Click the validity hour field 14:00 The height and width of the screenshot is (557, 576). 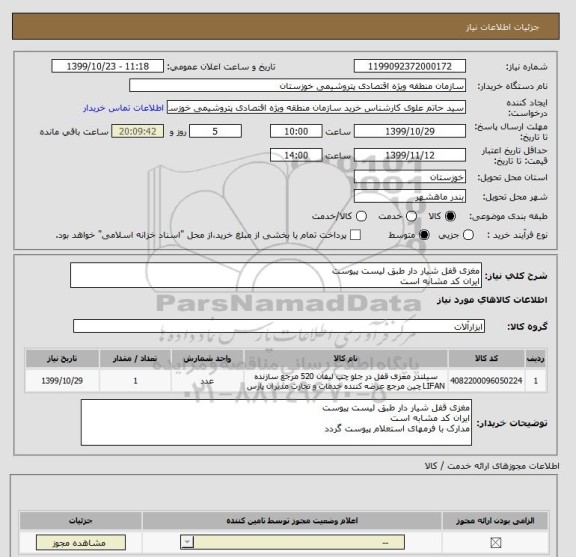click(x=296, y=155)
